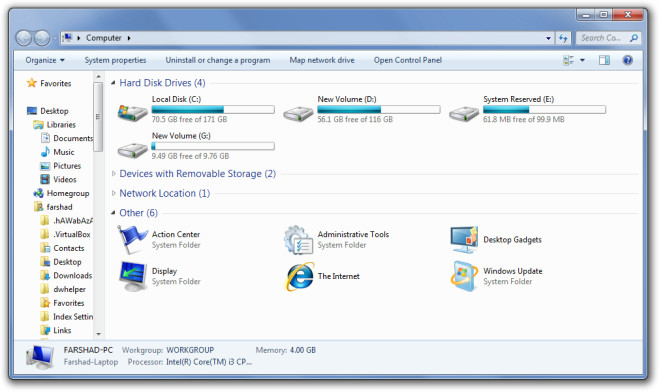Image resolution: width=660 pixels, height=392 pixels.
Task: Click the Action Center flag icon
Action: click(x=132, y=240)
